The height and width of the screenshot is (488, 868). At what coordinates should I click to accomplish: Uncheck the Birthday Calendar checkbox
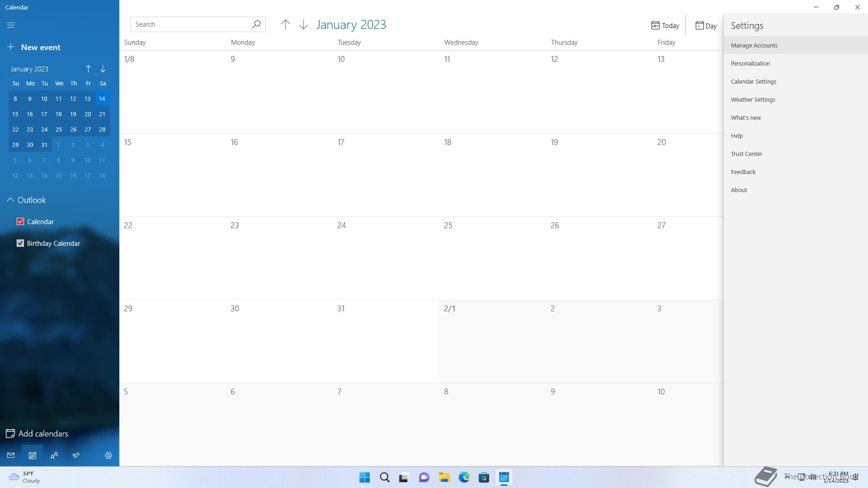point(20,243)
